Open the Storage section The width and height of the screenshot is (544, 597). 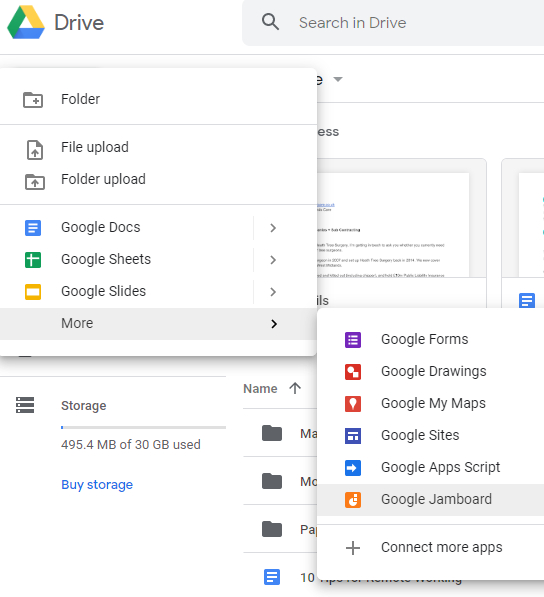tap(83, 406)
